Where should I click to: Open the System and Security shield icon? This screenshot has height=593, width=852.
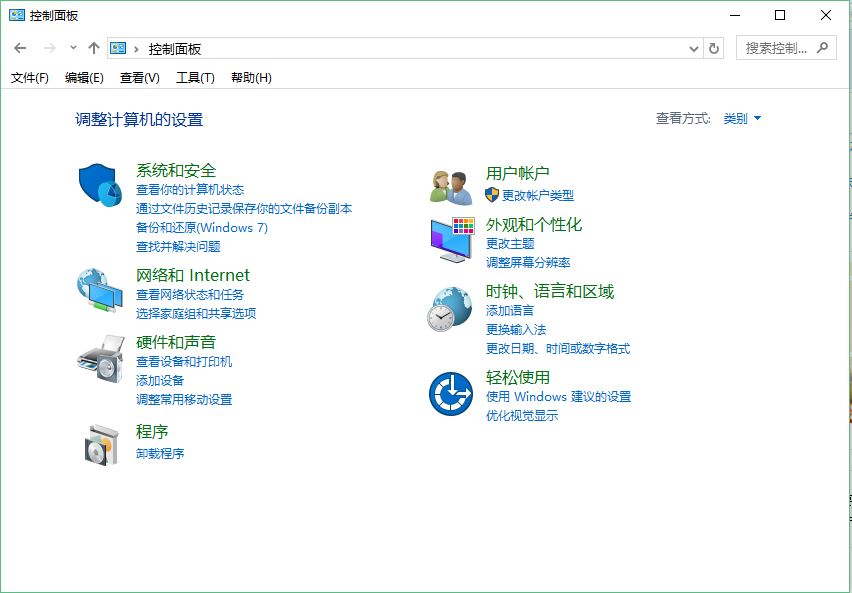(x=101, y=185)
